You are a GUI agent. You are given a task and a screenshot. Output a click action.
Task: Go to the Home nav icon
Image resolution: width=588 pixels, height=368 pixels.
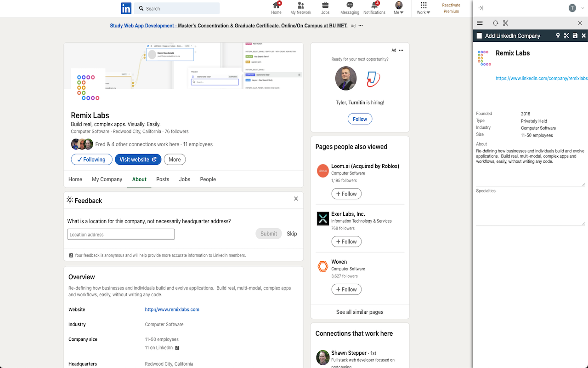276,8
